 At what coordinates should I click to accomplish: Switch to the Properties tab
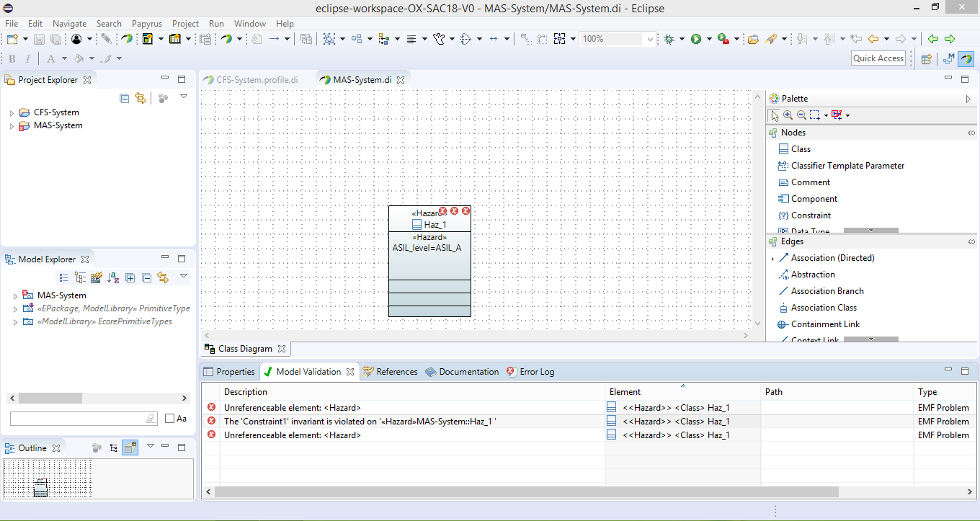tap(229, 372)
